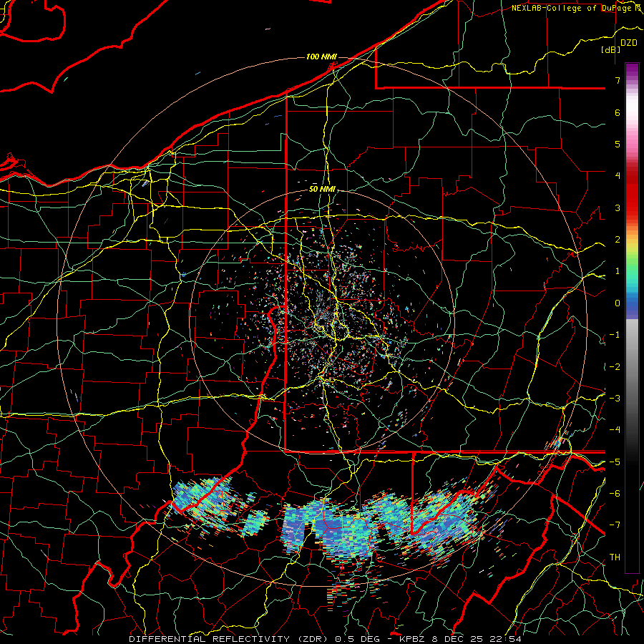
Task: Select the "5" tick label on the legend
Action: pos(618,144)
